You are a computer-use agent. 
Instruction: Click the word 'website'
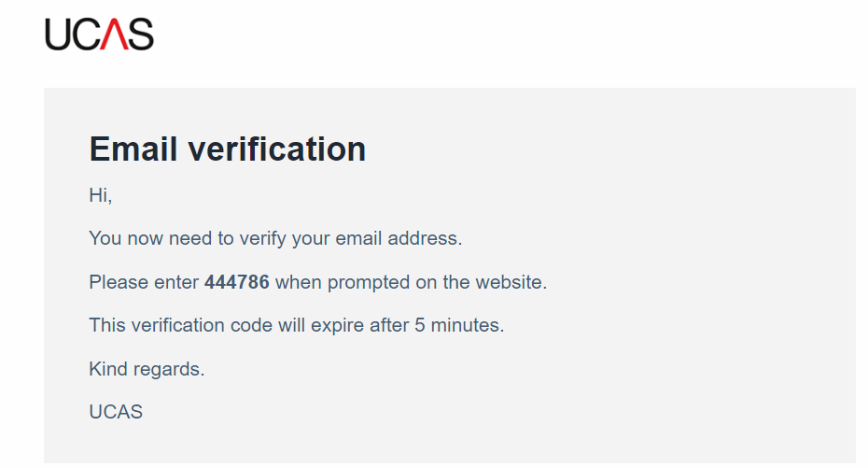click(509, 282)
